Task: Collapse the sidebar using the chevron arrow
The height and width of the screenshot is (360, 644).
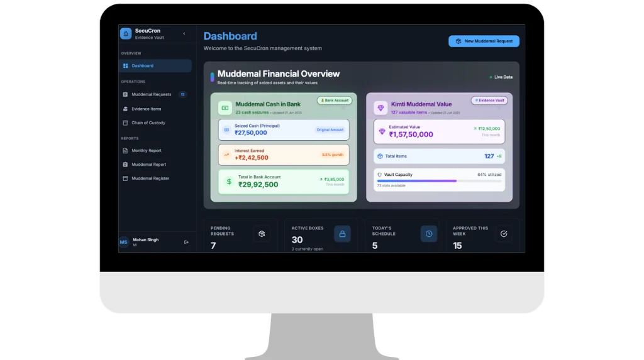Action: pyautogui.click(x=184, y=34)
